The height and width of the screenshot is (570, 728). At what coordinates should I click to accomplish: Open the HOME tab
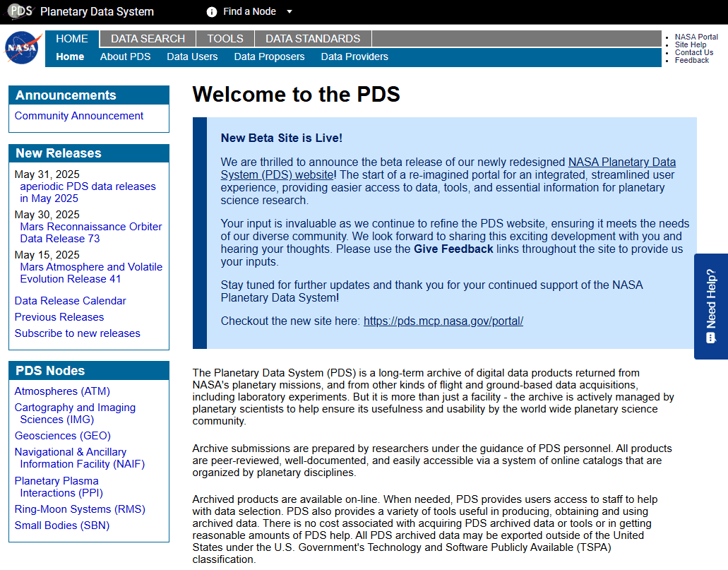pyautogui.click(x=72, y=39)
